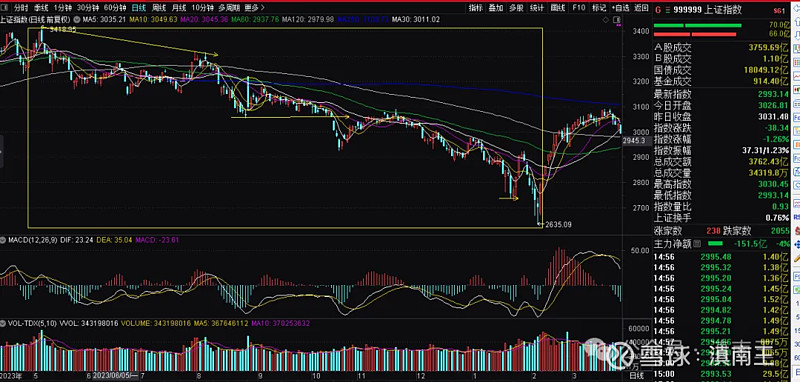800x382 pixels.
Task: Click the 国债成交 row
Action: (721, 70)
